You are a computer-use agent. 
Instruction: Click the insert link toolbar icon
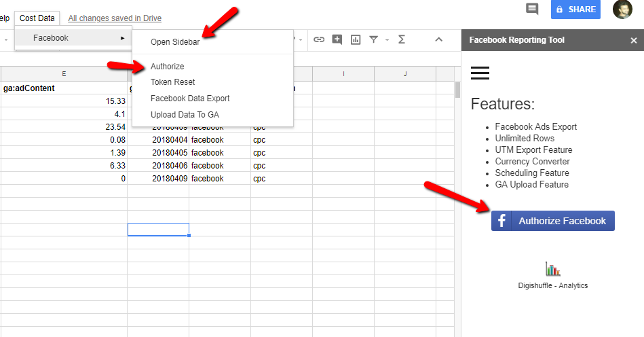[319, 39]
